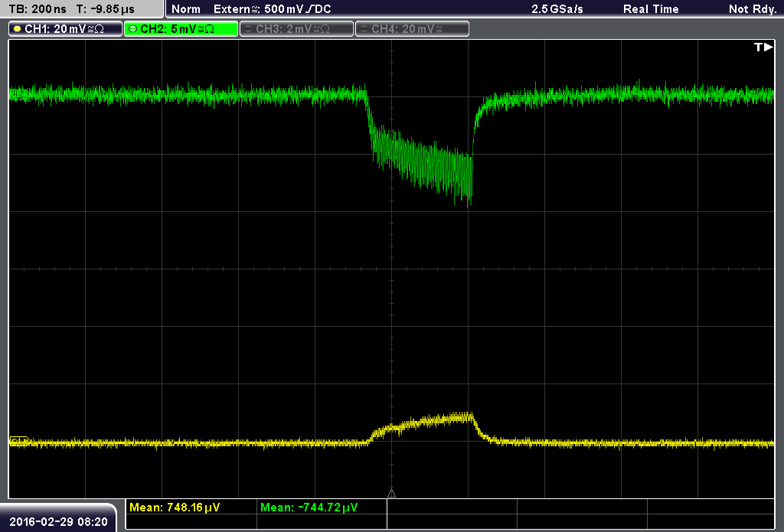The image size is (784, 532).
Task: Enable the CH4 20 mV channel tab
Action: coord(412,29)
